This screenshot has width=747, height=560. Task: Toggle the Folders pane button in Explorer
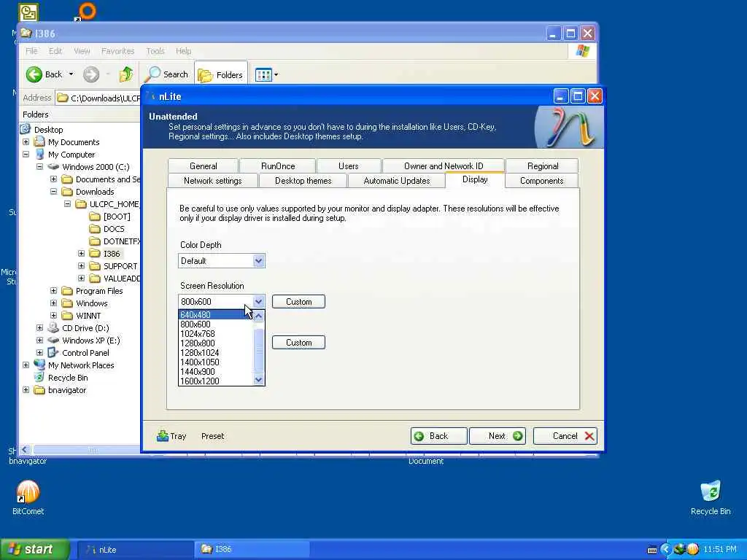click(220, 75)
